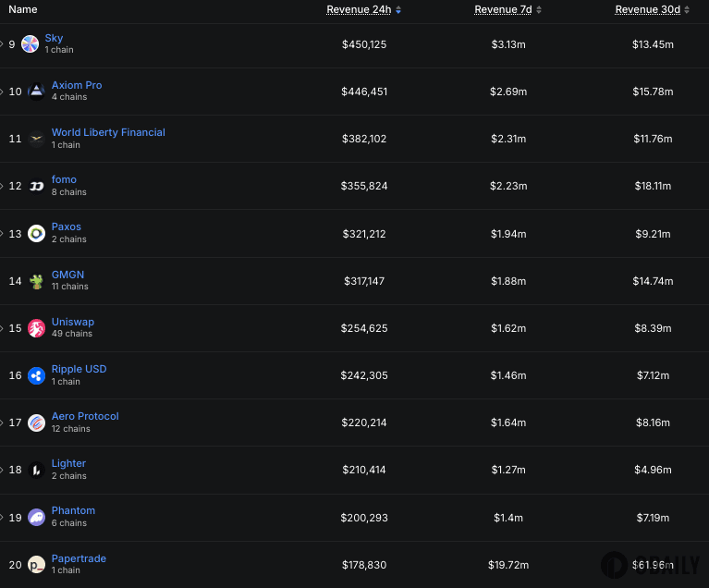Click the '49 chains' label under Uniswap
The image size is (709, 588).
tap(72, 334)
